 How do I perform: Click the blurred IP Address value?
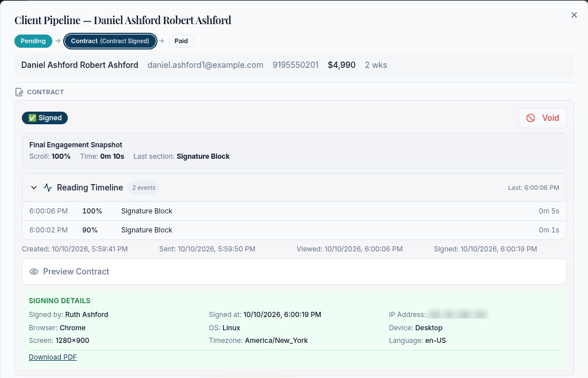[458, 314]
